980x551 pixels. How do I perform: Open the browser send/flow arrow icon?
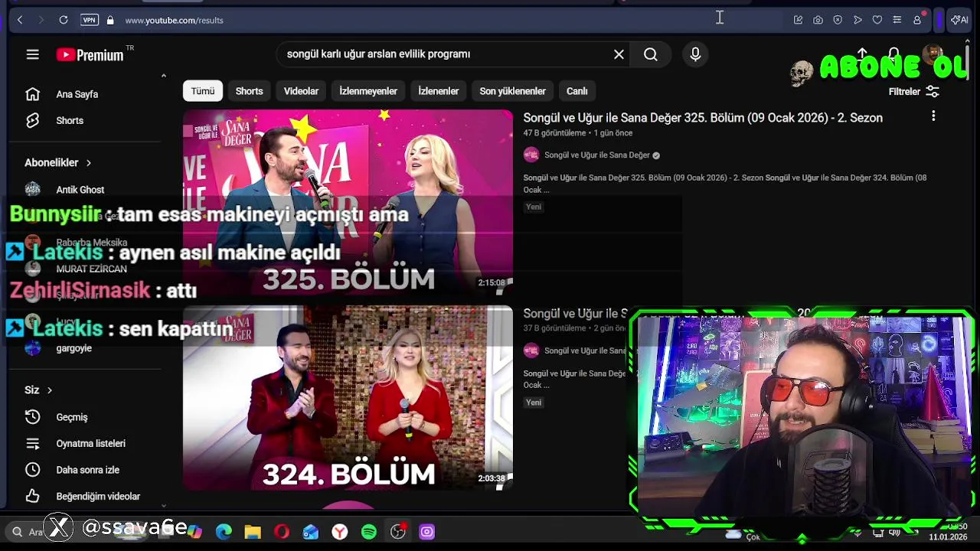(x=857, y=20)
